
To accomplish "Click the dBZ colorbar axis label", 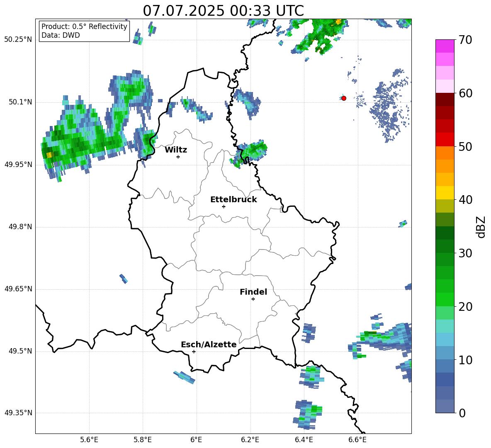I will click(x=481, y=227).
